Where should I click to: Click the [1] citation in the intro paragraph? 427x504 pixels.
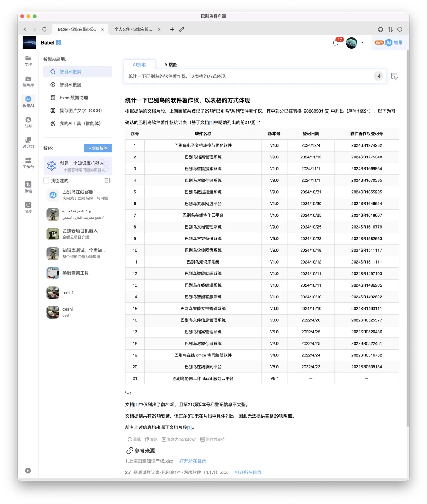coord(212,122)
